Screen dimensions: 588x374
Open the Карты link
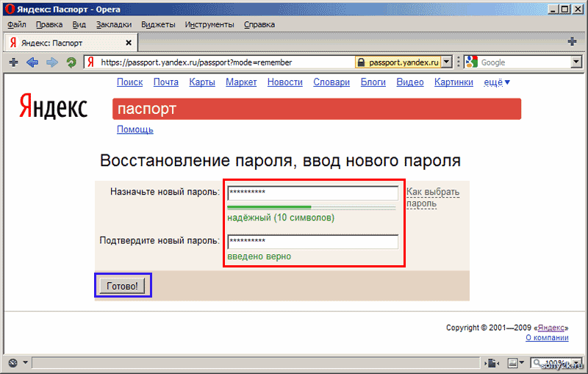click(202, 82)
